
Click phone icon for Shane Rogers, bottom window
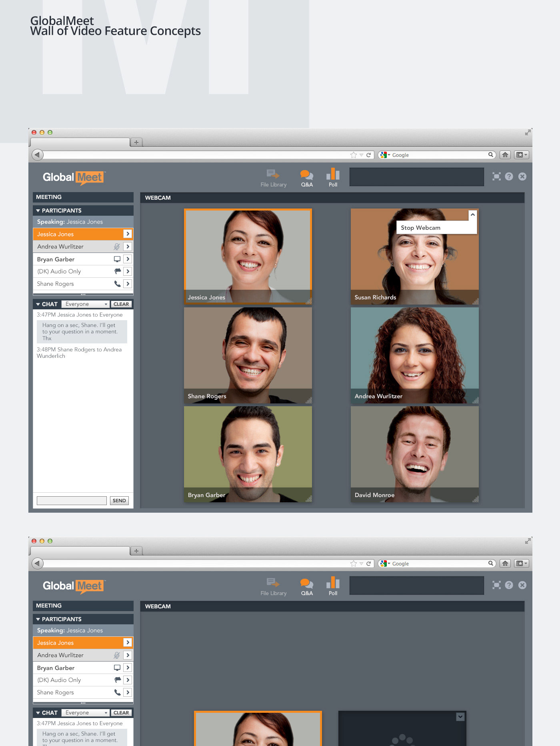[117, 692]
